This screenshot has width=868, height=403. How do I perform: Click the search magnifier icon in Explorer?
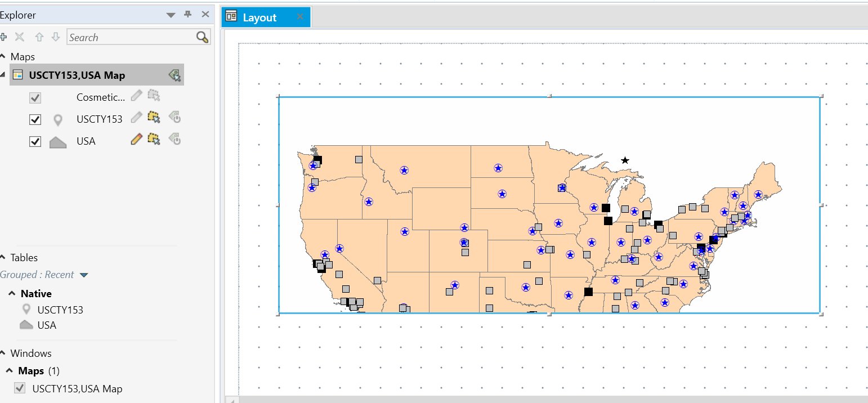coord(202,37)
